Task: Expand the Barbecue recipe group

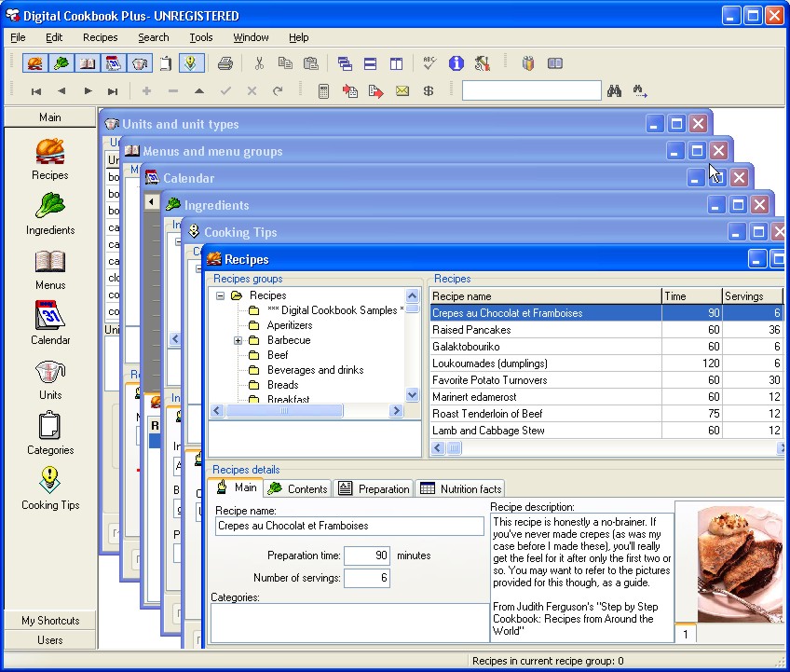Action: point(238,341)
